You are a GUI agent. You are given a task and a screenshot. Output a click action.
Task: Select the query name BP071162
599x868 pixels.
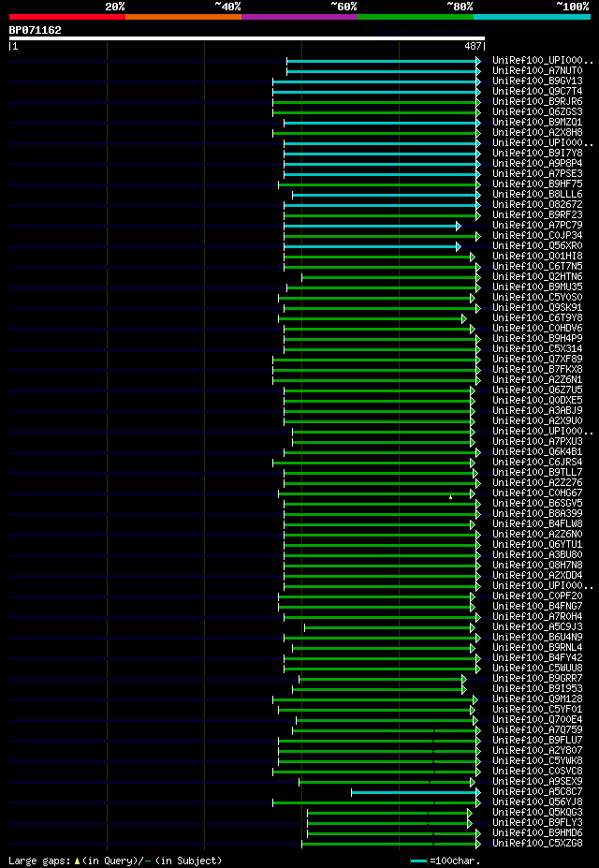click(x=36, y=31)
